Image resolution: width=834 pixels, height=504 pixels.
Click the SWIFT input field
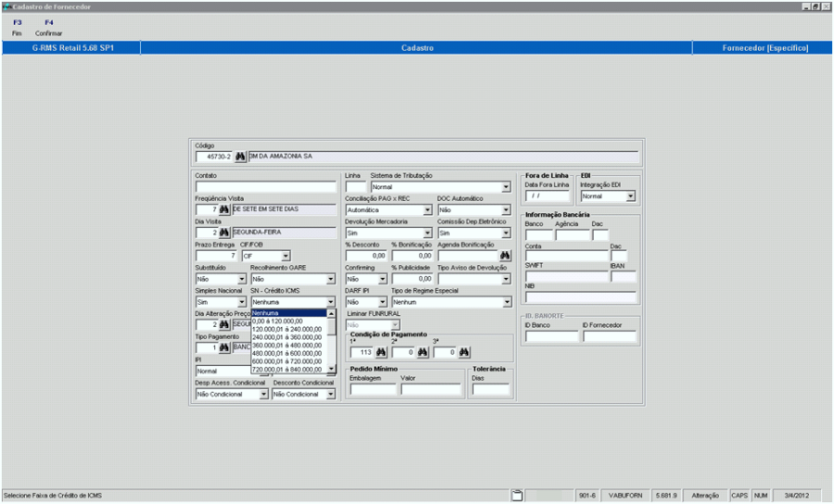(x=567, y=276)
